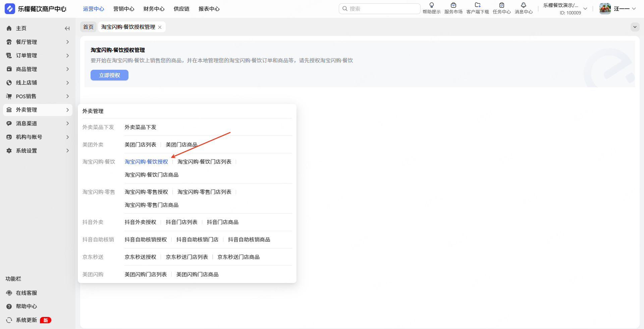Click the 外卖管理 sidebar icon

click(9, 110)
